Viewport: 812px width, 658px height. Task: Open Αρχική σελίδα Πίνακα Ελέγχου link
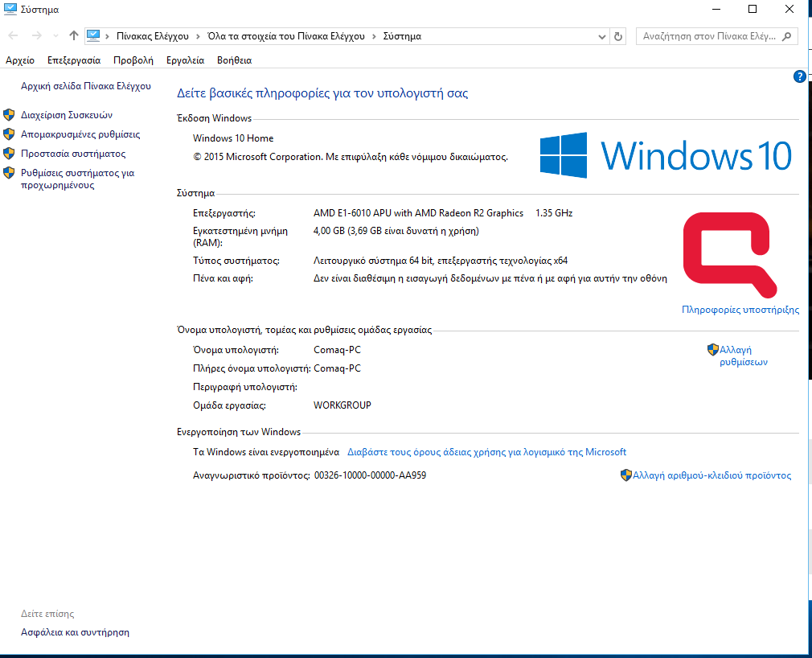click(86, 86)
